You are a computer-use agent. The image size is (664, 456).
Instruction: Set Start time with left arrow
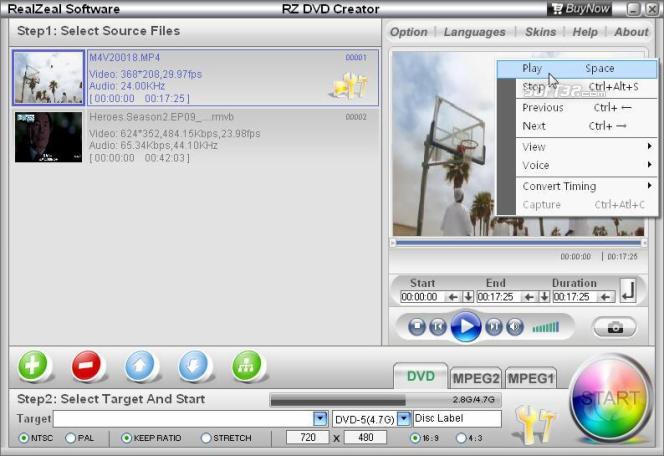point(453,297)
